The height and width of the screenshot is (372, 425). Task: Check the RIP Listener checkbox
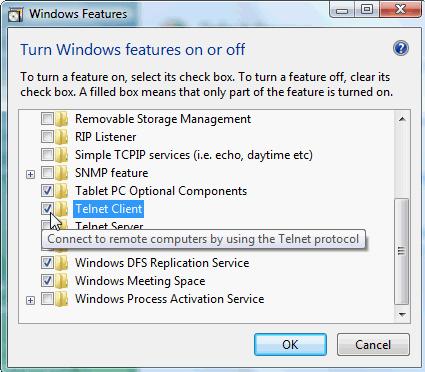point(47,137)
